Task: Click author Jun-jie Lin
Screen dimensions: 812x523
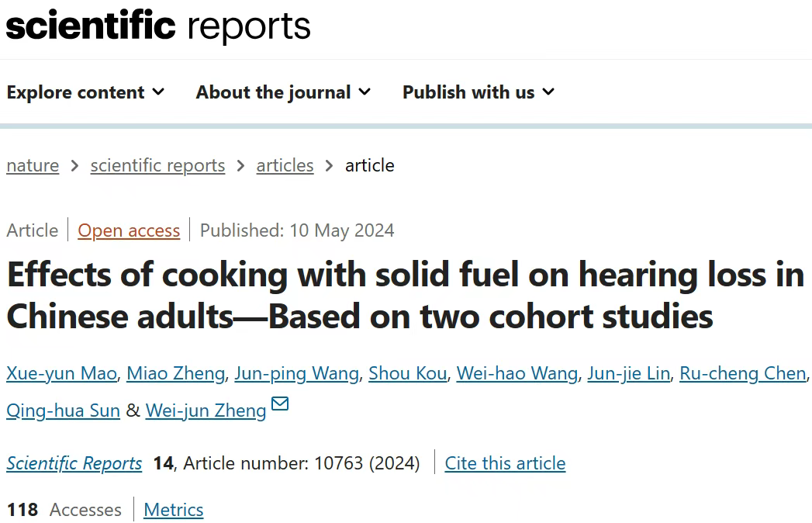Action: 629,373
